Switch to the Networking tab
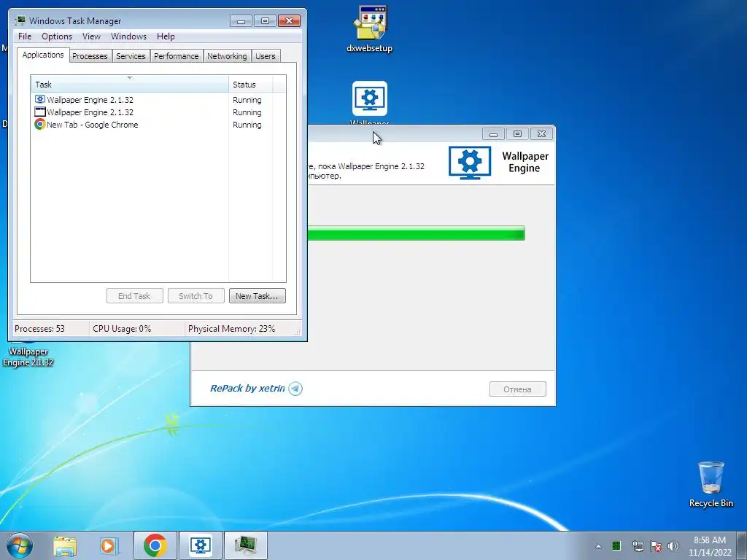This screenshot has height=560, width=747. point(227,56)
